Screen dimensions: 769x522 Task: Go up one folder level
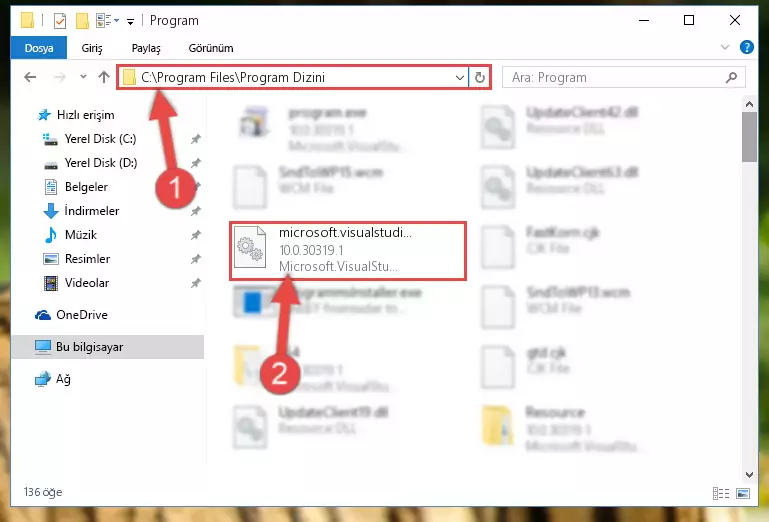(x=103, y=77)
